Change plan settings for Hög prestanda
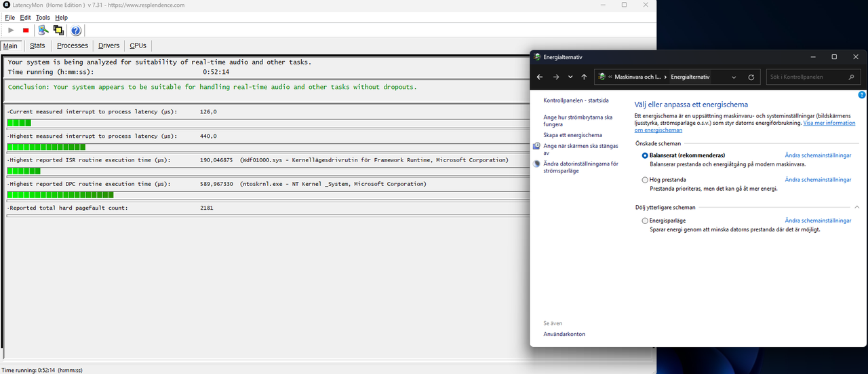Viewport: 868px width, 374px height. pyautogui.click(x=818, y=180)
